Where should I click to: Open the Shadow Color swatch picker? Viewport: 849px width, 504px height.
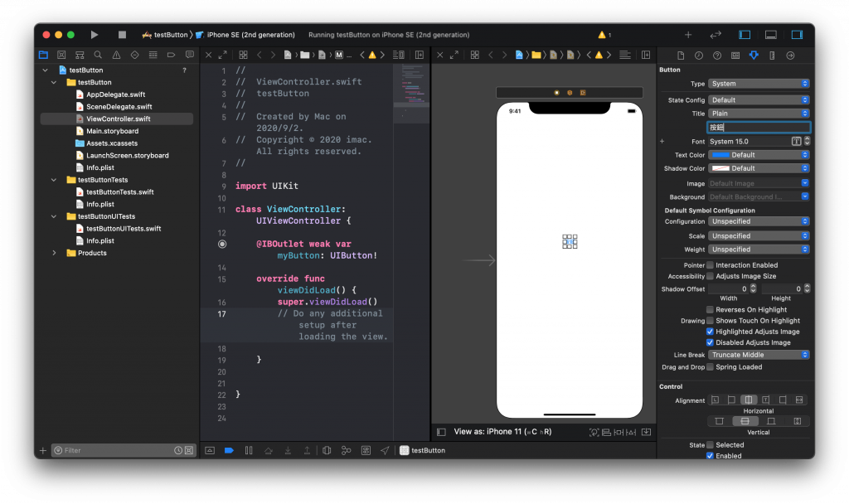tap(720, 168)
